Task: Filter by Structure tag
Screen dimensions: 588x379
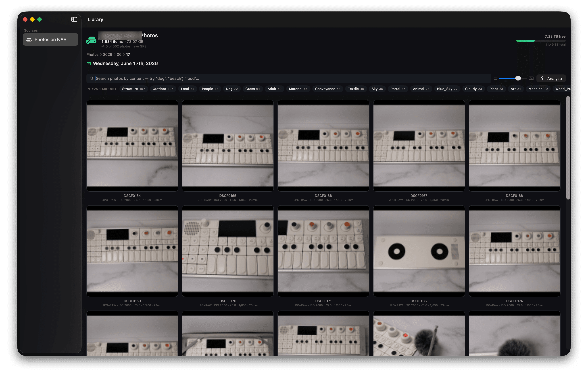Action: click(x=133, y=89)
